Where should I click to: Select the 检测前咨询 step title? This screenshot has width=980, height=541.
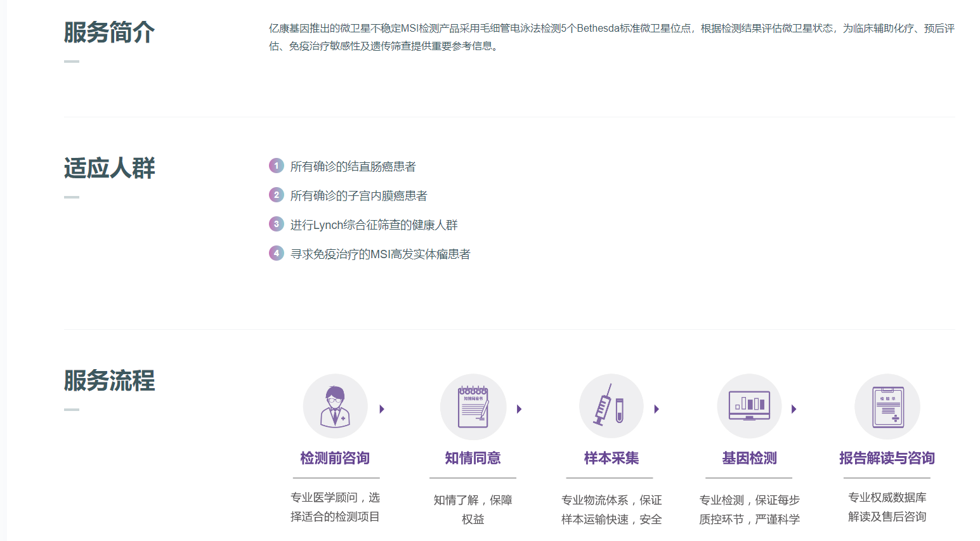335,458
